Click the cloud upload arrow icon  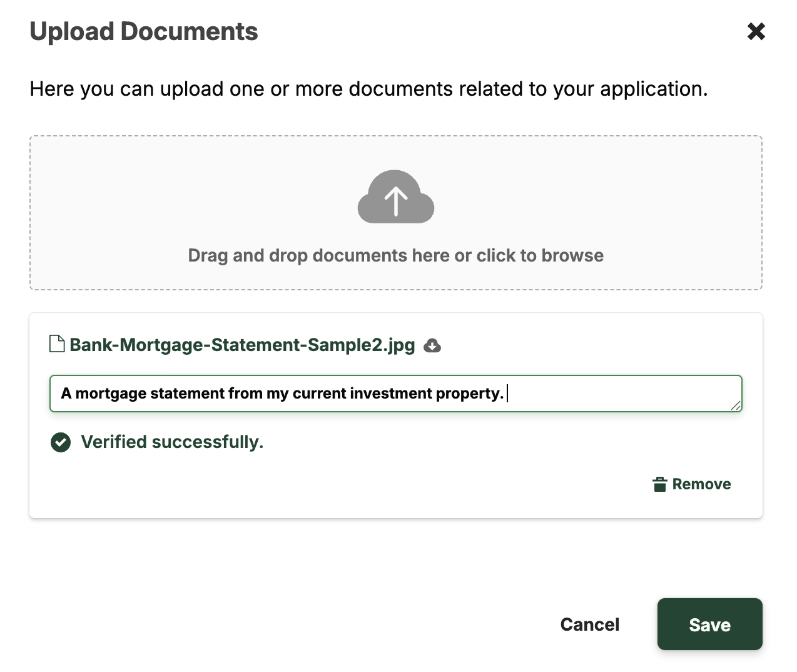[x=395, y=197]
